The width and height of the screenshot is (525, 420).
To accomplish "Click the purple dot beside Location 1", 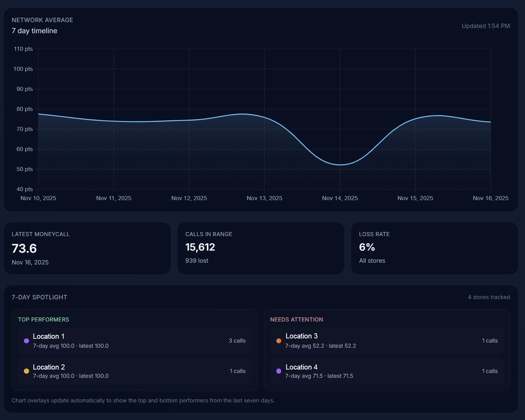I will pos(26,341).
